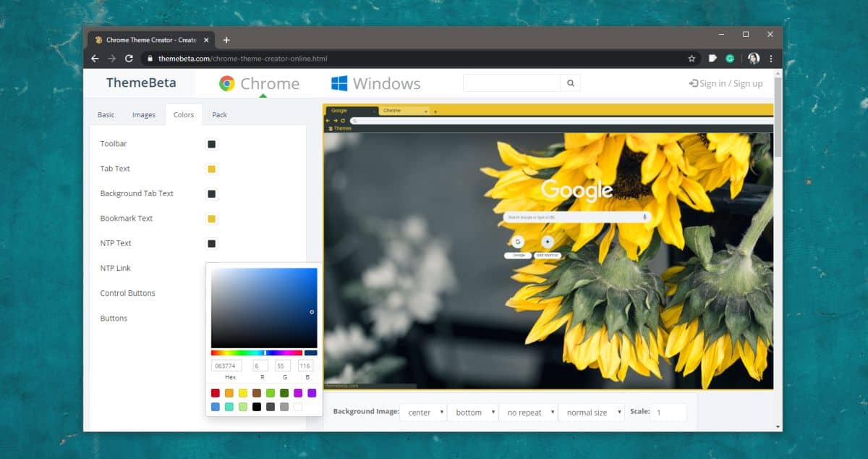
Task: Click the scrollbar down arrow
Action: coord(778,427)
